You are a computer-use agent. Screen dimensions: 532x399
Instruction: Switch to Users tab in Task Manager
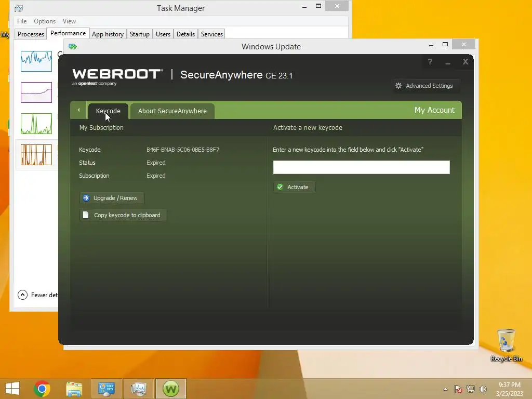[x=163, y=34]
